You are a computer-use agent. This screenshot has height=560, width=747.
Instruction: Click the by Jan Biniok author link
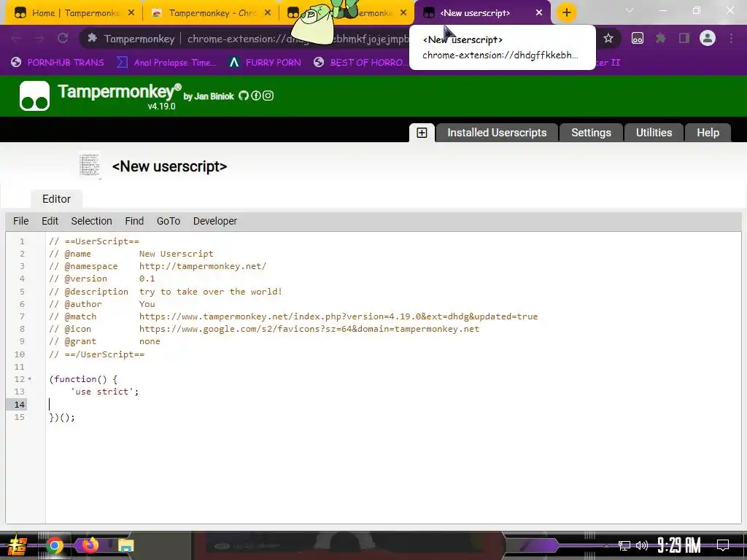tap(209, 96)
